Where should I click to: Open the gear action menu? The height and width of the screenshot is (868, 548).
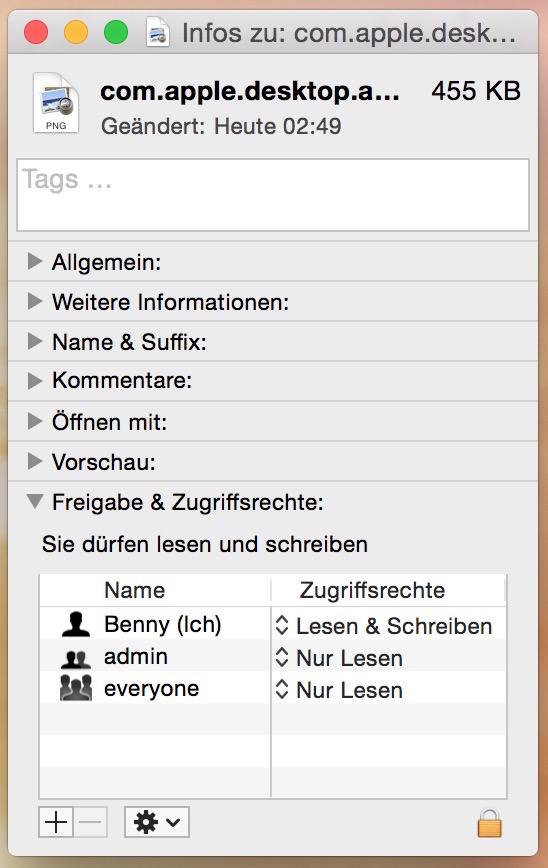[x=157, y=822]
